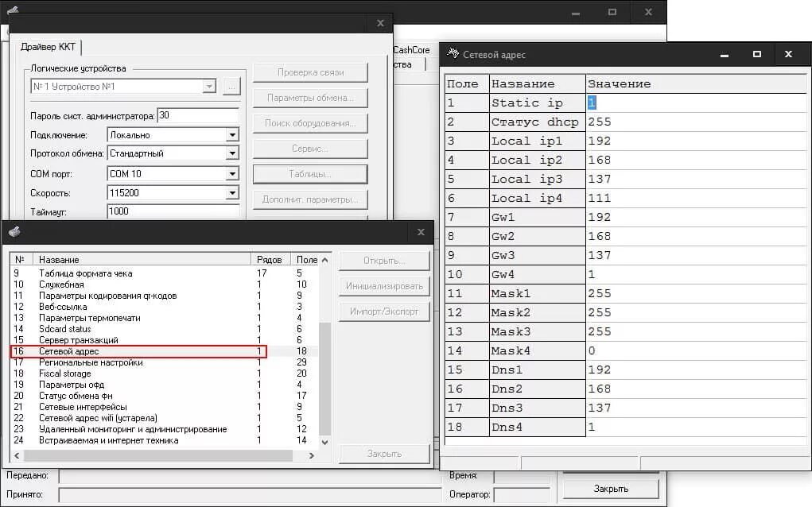Click the Поиск оборудования button

310,123
